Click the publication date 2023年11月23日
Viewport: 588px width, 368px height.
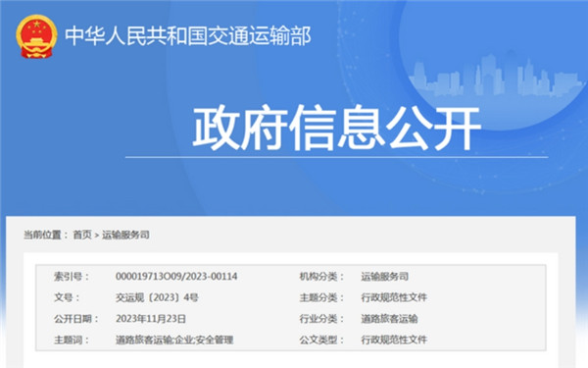[151, 319]
